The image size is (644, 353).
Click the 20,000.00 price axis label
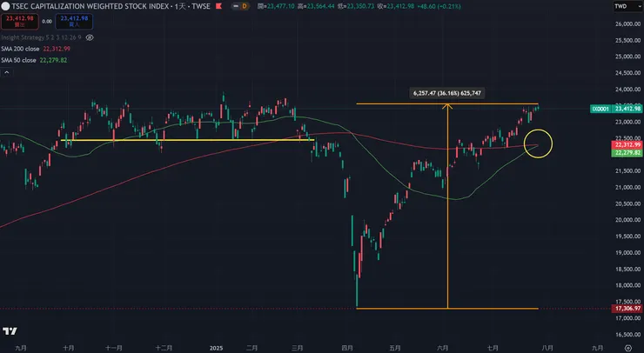pyautogui.click(x=627, y=220)
